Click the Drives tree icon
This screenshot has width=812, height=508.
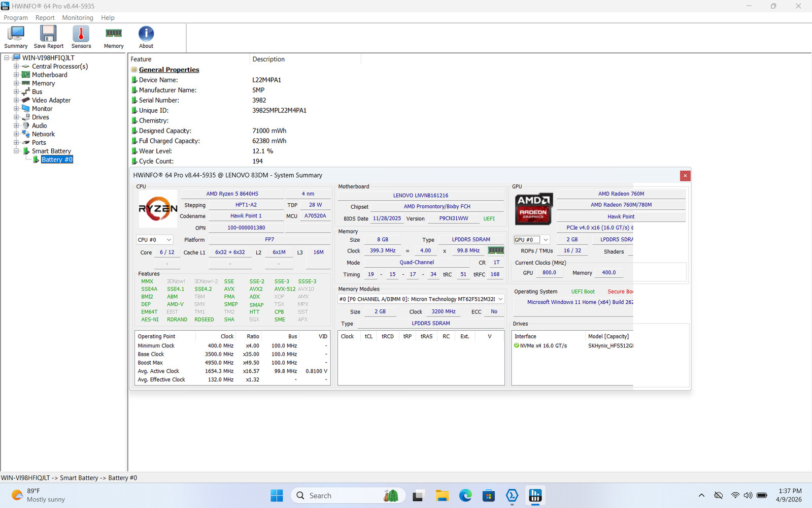[x=26, y=117]
